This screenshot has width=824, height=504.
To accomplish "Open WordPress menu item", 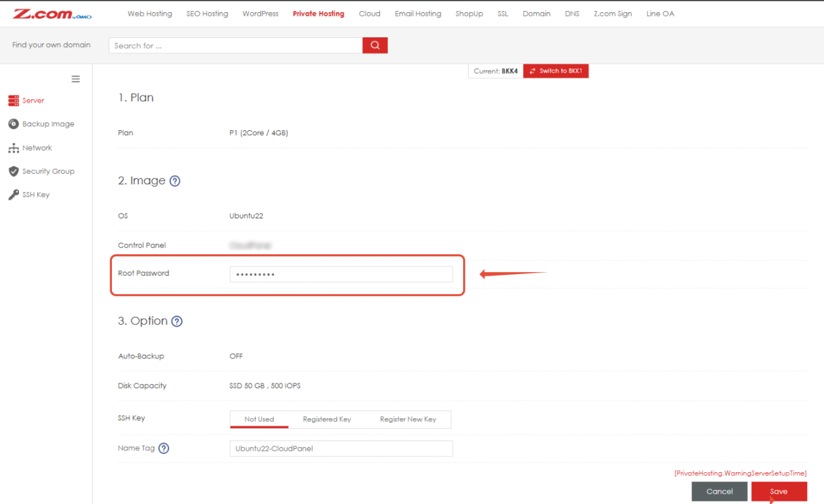I will click(261, 14).
